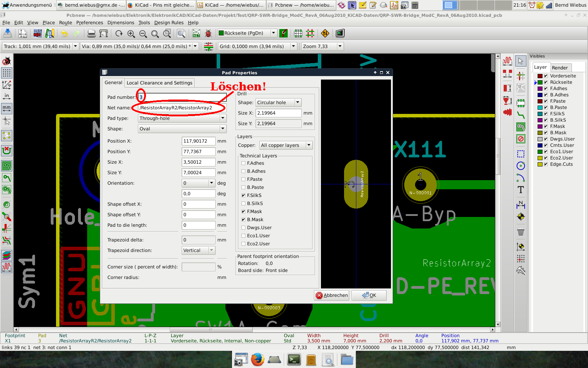Screen dimensions: 588x368
Task: Open the Design Rules menu
Action: pyautogui.click(x=169, y=23)
